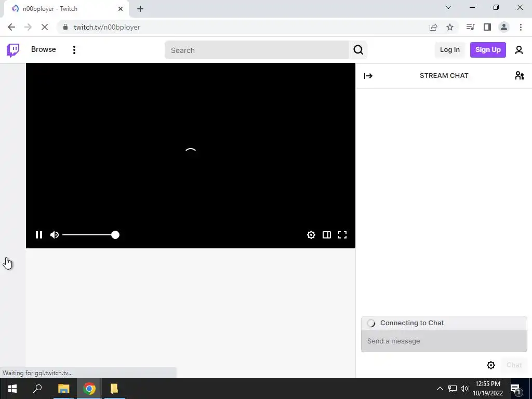532x399 pixels.
Task: Open the Windows notification center
Action: pyautogui.click(x=516, y=389)
